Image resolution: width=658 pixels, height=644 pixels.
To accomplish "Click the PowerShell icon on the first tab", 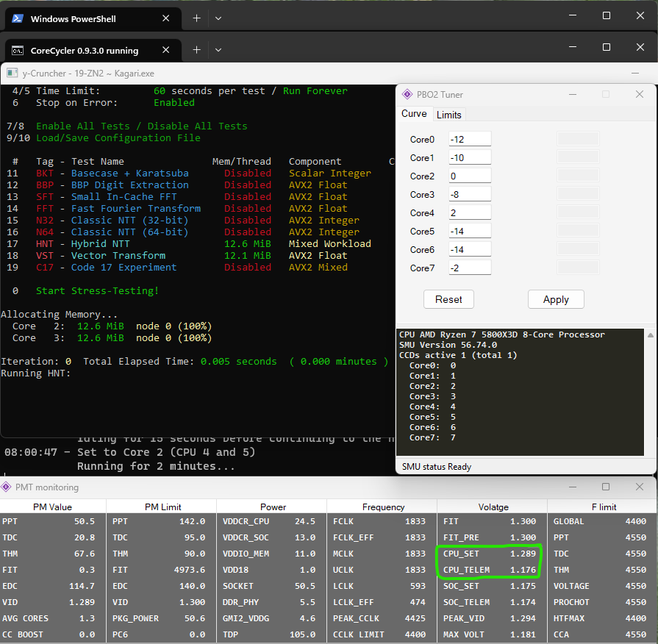I will tap(18, 18).
